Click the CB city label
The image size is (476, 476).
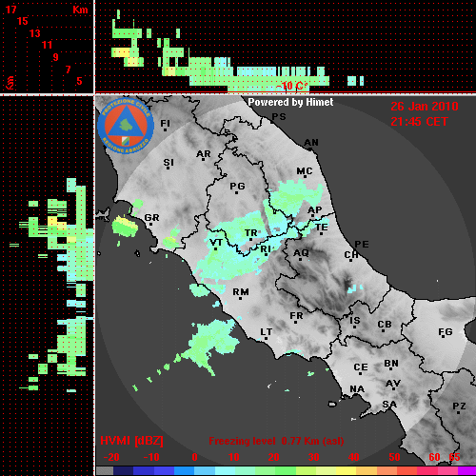[x=385, y=325]
